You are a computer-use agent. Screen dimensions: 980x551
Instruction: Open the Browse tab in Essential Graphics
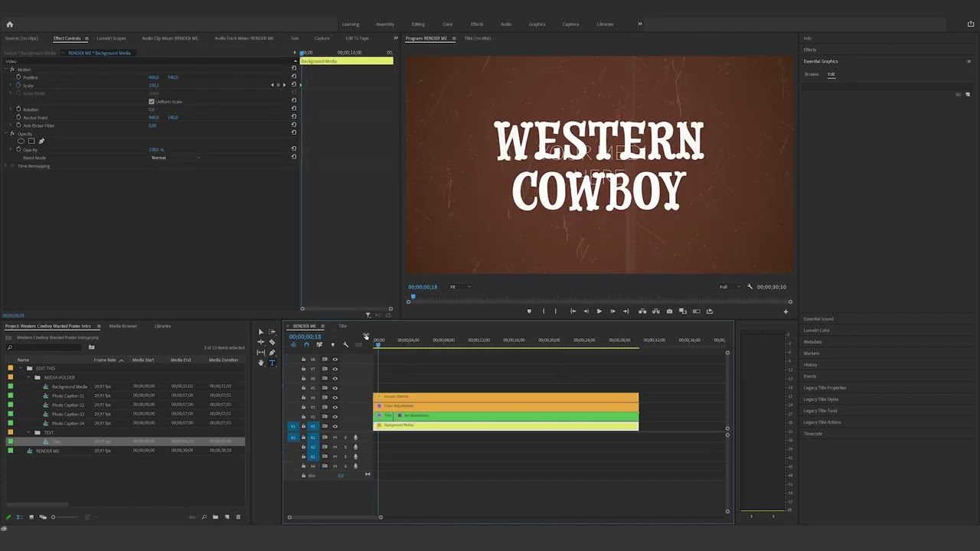[x=812, y=74]
